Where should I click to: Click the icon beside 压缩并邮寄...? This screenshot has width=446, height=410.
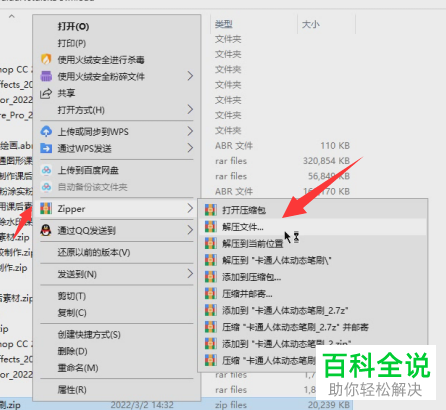click(211, 294)
